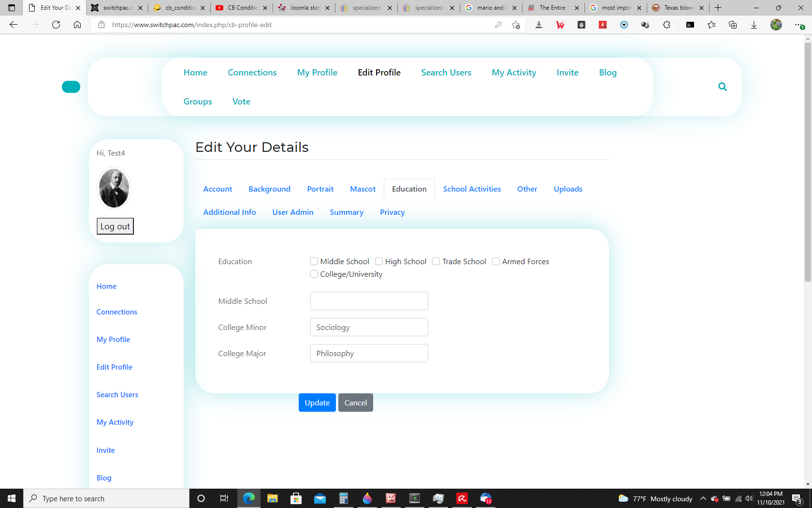Open the Privacy tab
Screen dimensions: 812x508
[x=392, y=212]
